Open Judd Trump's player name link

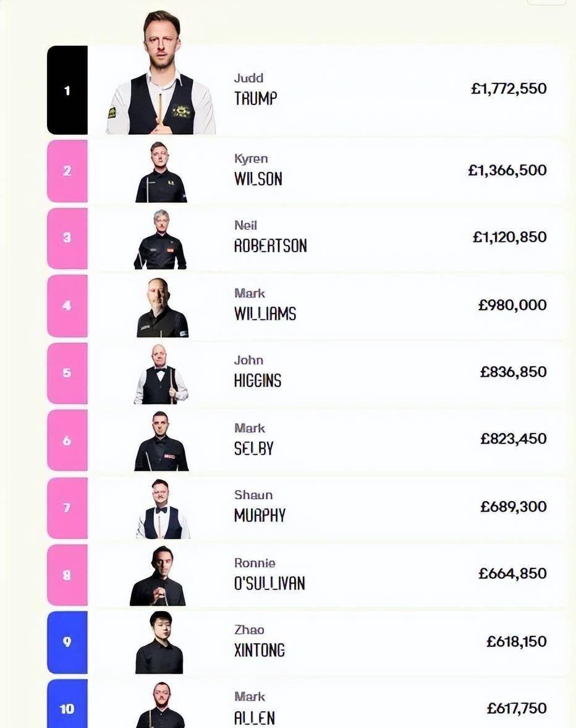pyautogui.click(x=255, y=89)
